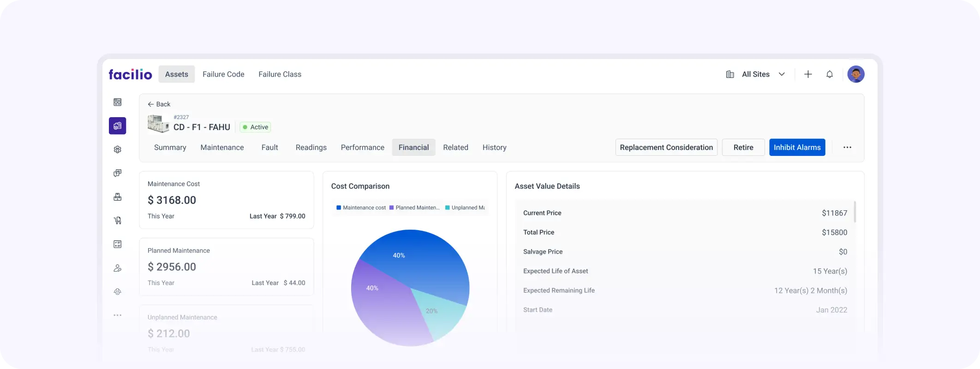Open the three-dot more actions menu
Viewport: 980px width, 369px height.
pos(847,148)
